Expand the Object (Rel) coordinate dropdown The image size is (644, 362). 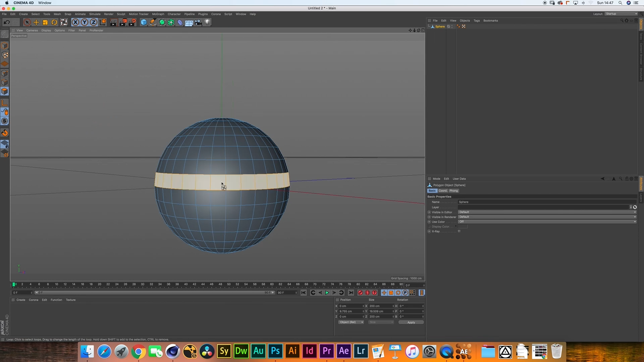pyautogui.click(x=351, y=322)
